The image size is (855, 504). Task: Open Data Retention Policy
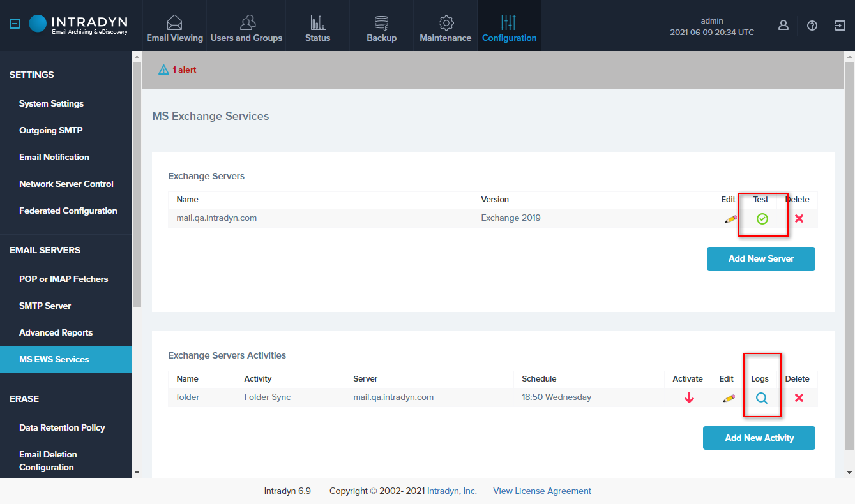pos(62,427)
